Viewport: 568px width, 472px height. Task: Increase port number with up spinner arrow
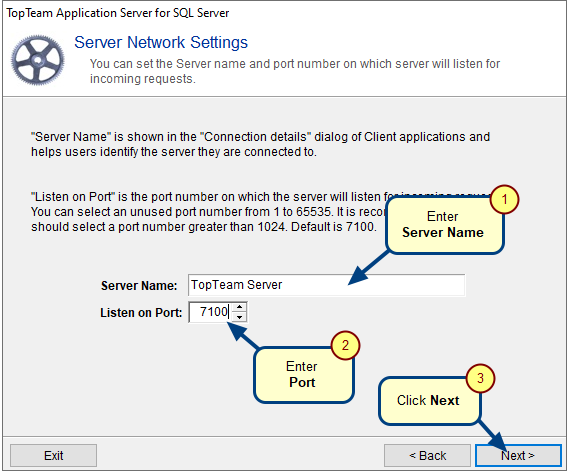coord(239,307)
